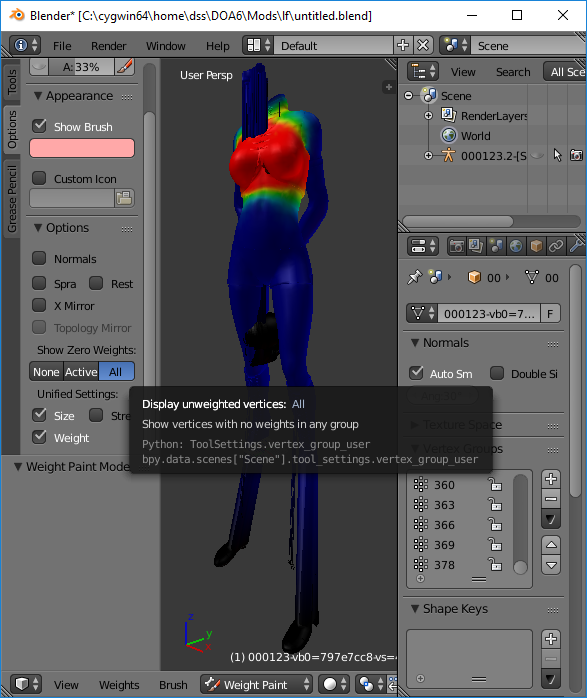Remove the active vertex group
Image resolution: width=587 pixels, height=698 pixels.
click(551, 499)
